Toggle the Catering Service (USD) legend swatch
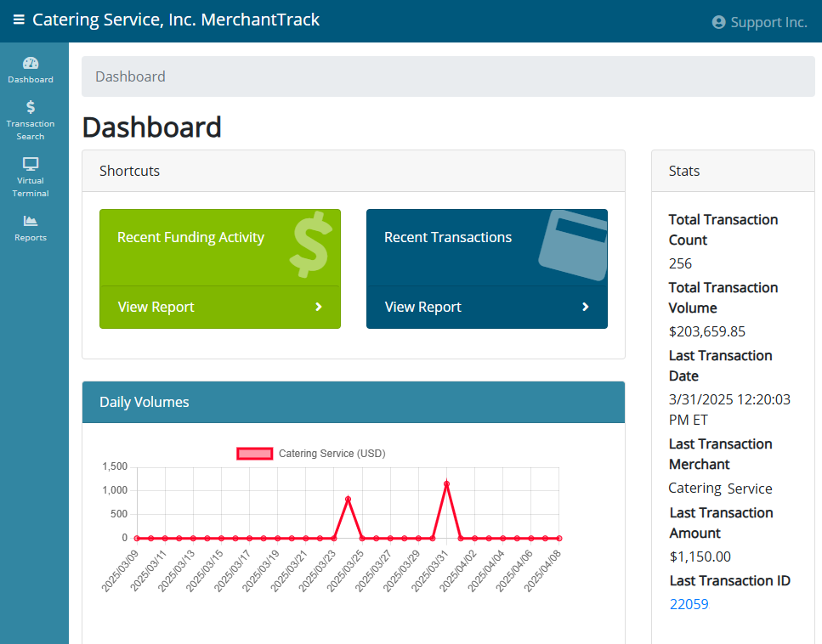Screen dimensions: 822x644 [x=255, y=454]
